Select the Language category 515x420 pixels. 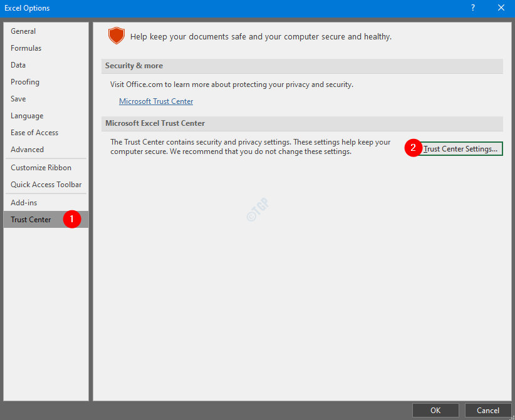click(27, 116)
